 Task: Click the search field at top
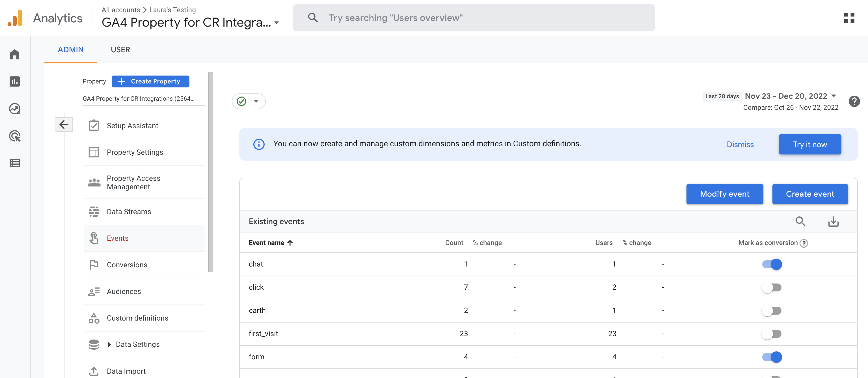coord(473,18)
